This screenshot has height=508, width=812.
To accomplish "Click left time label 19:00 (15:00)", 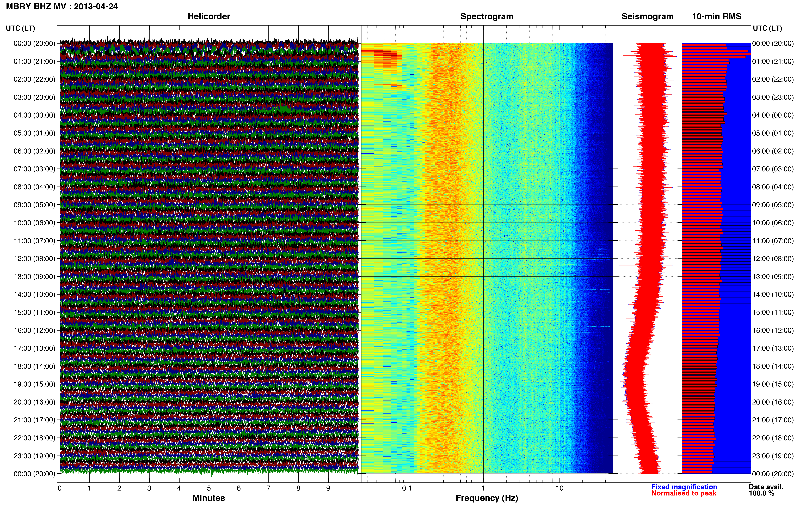I will [x=34, y=384].
